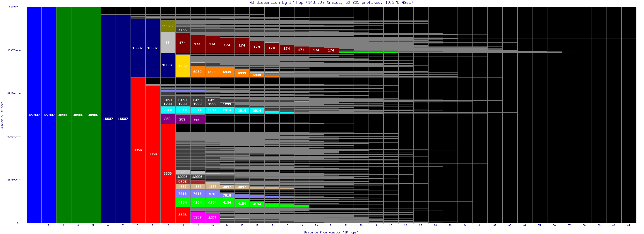
Task: Click the cyan 2914 block at hop 16
Action: 257,111
